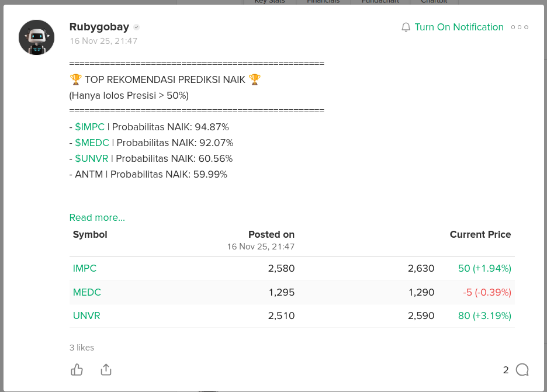View who liked via "3 likes"
This screenshot has width=547, height=392.
(82, 348)
